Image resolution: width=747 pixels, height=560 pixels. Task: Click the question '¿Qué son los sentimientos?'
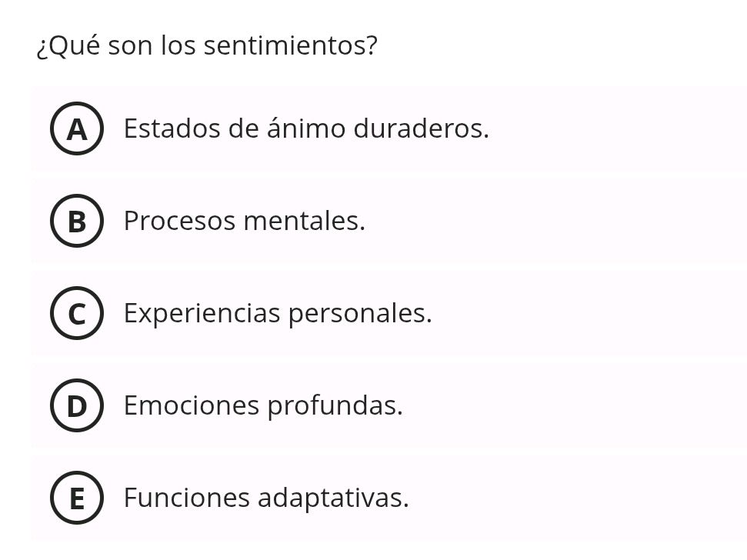(x=206, y=45)
